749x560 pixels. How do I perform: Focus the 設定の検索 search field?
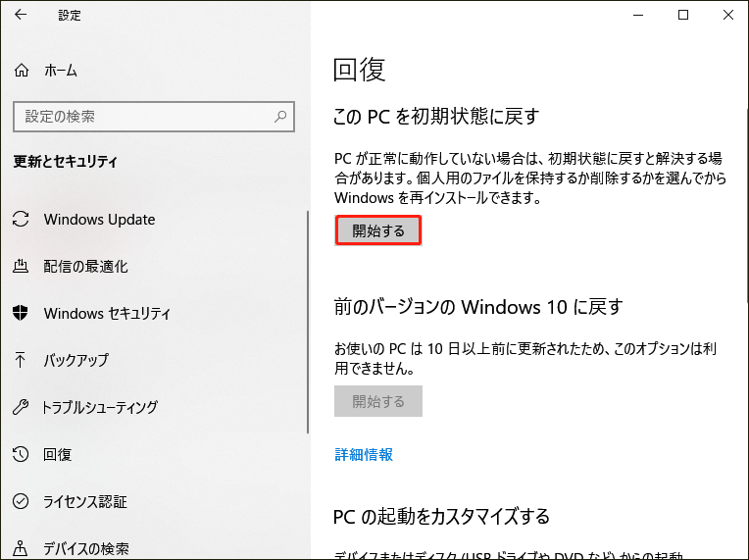click(154, 116)
